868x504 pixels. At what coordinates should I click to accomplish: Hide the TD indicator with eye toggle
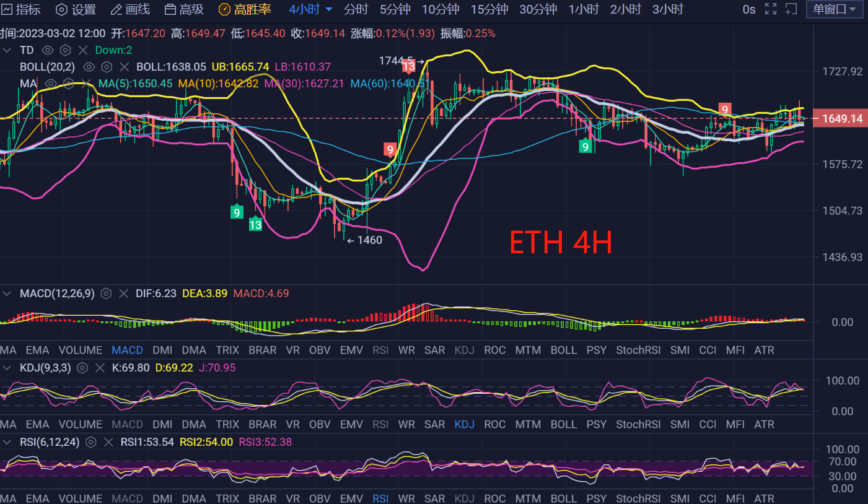point(48,50)
